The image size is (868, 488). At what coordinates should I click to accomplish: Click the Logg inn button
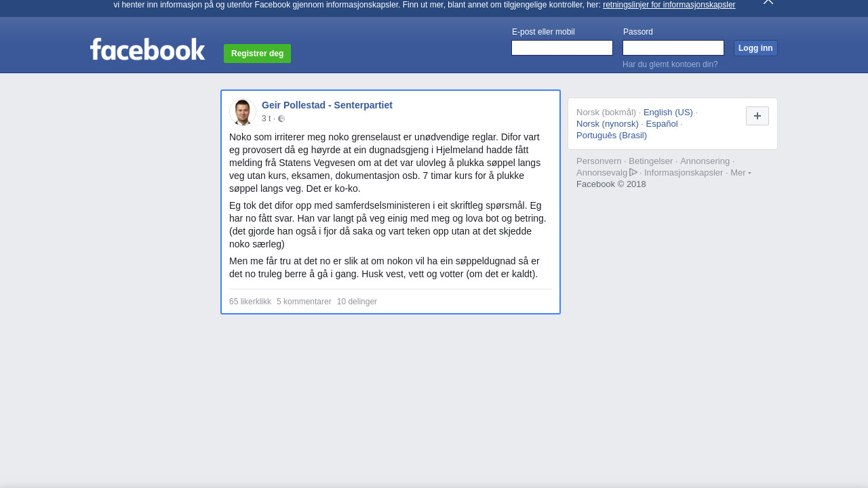click(755, 48)
